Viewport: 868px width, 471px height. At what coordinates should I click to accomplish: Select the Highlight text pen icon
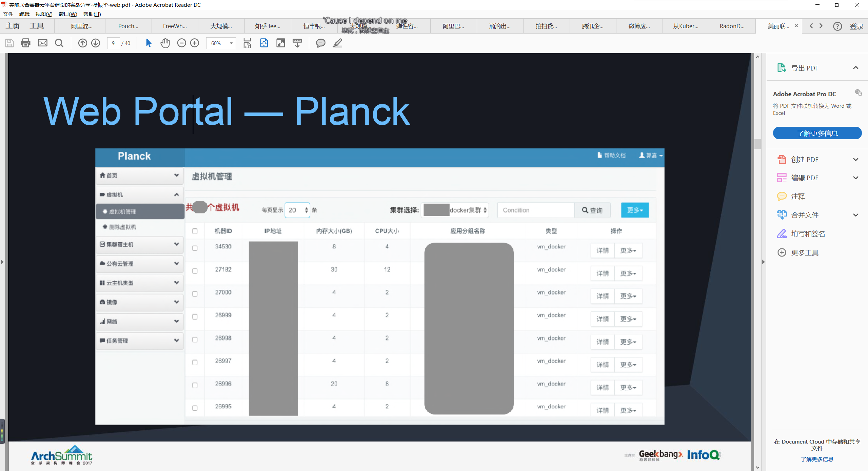point(337,43)
